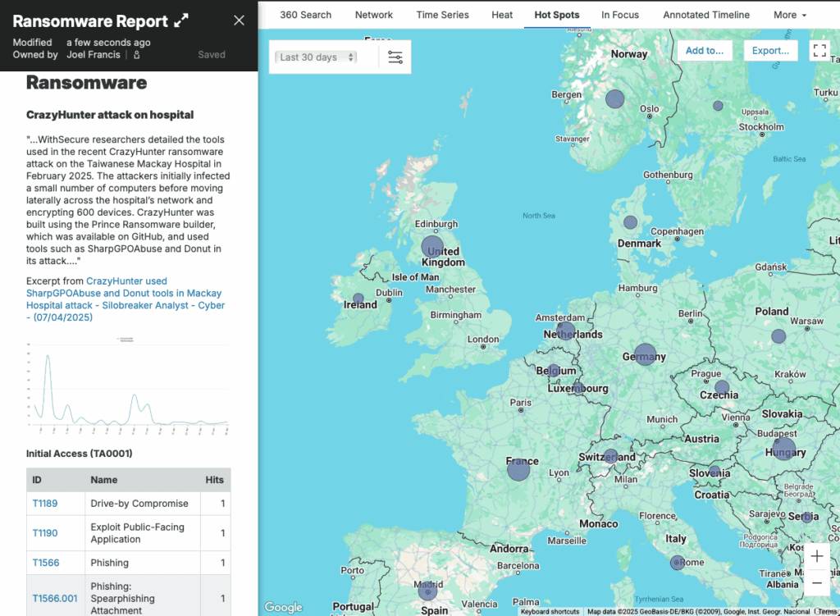Click the Ransomware Report title
Screen dimensions: 840x616
click(90, 21)
